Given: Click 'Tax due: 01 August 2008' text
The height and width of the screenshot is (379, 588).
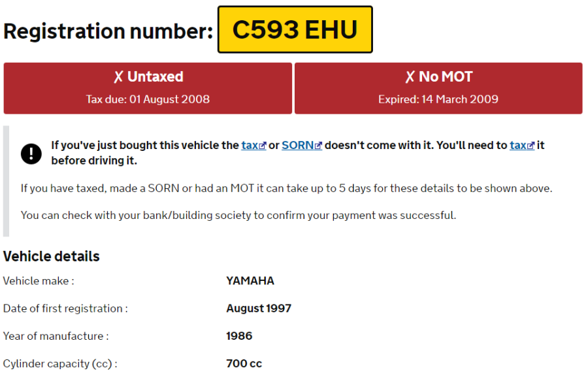Looking at the screenshot, I should click(148, 99).
